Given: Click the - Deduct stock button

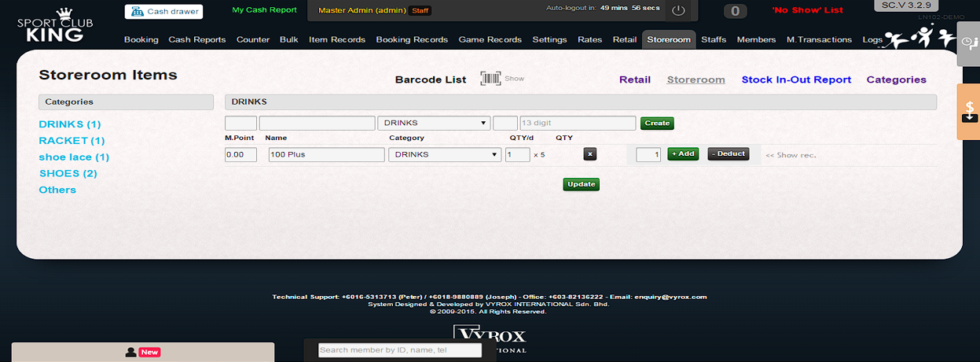Looking at the screenshot, I should 728,154.
